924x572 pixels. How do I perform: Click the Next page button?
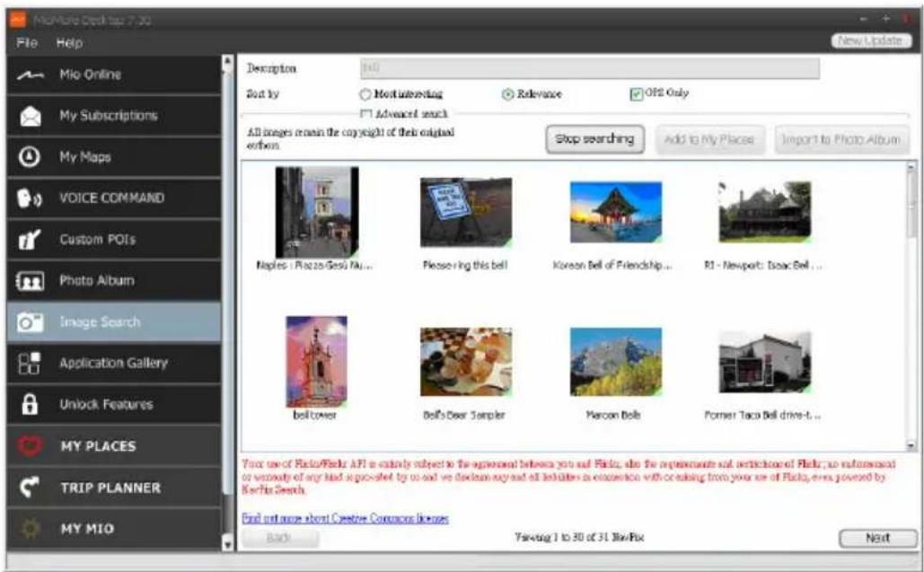coord(877,538)
